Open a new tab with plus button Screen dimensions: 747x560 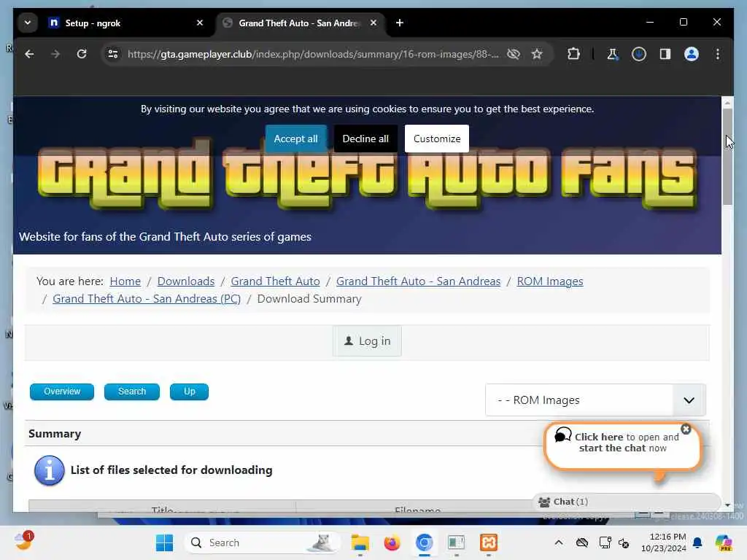pos(400,23)
